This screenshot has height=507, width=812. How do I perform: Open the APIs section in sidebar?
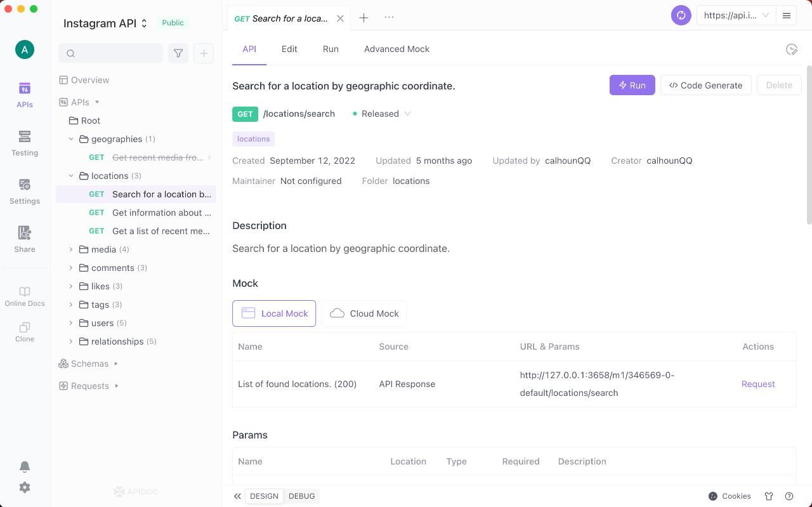tap(25, 95)
